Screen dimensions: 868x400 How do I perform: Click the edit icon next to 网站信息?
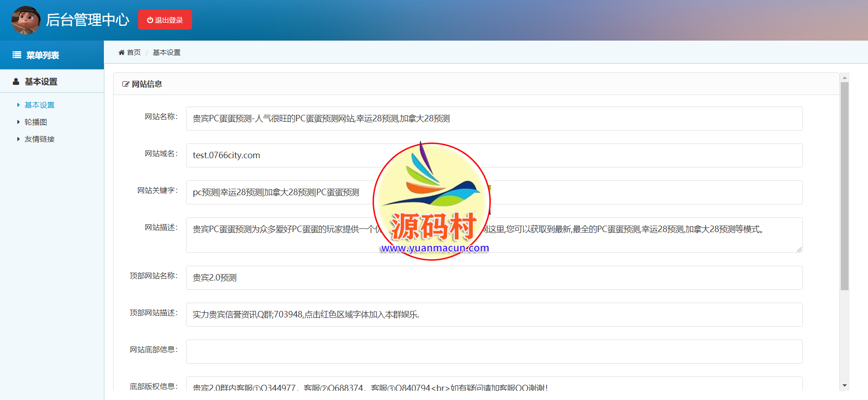tap(126, 84)
